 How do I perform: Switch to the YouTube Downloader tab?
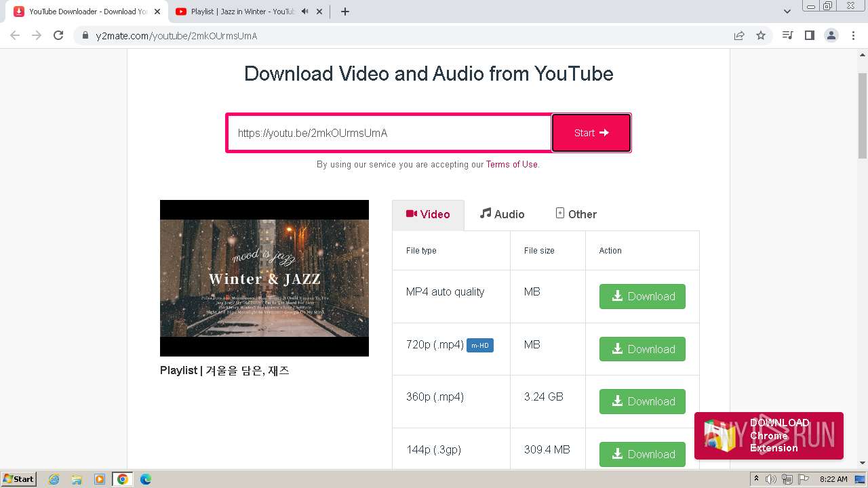pos(87,12)
